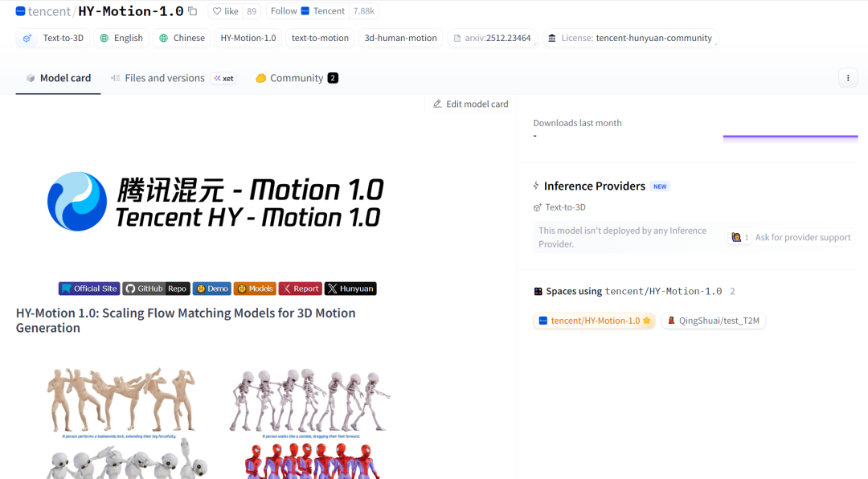The width and height of the screenshot is (868, 479).
Task: Select the Text-to-3D task tag
Action: click(53, 38)
